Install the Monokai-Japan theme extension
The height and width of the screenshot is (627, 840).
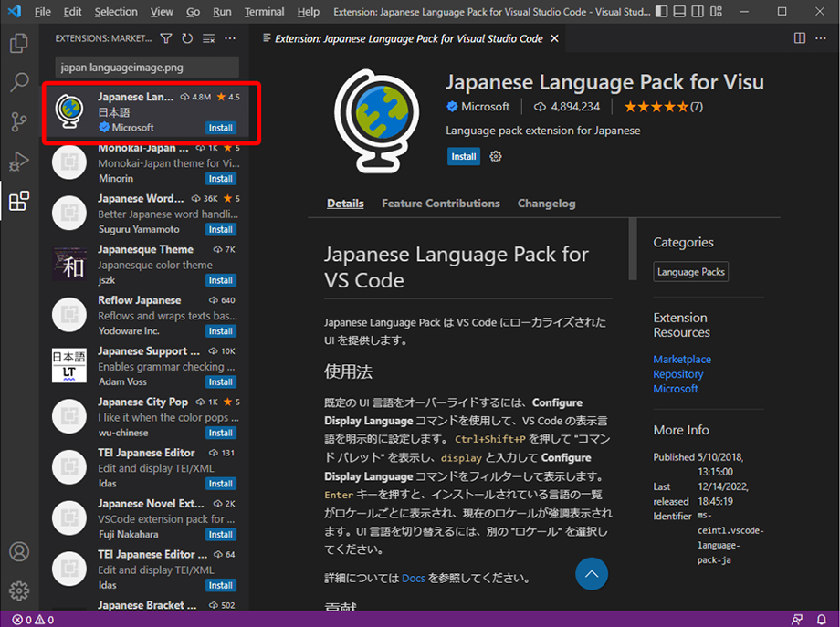pos(221,178)
